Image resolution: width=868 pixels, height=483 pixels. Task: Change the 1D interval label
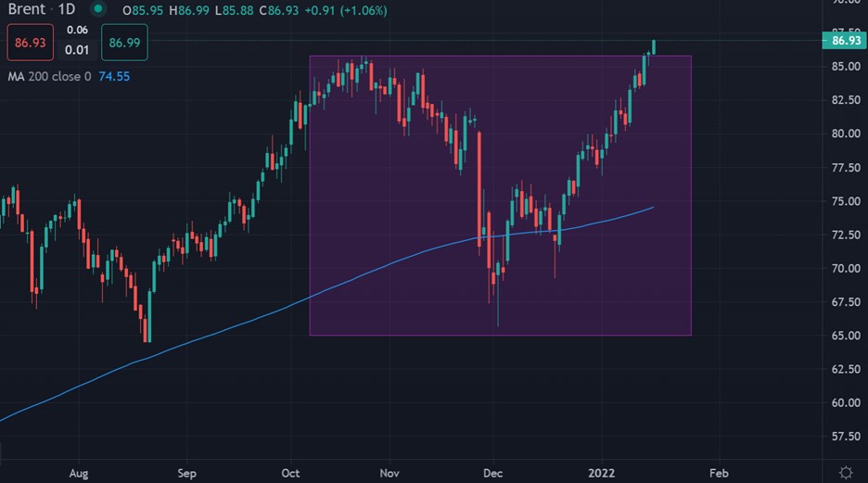pyautogui.click(x=67, y=9)
